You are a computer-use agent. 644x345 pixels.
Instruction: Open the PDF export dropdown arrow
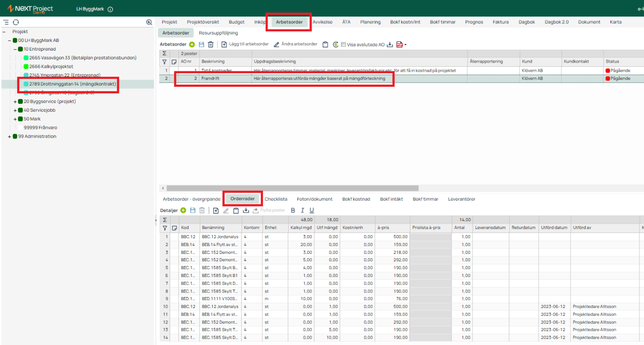click(405, 45)
